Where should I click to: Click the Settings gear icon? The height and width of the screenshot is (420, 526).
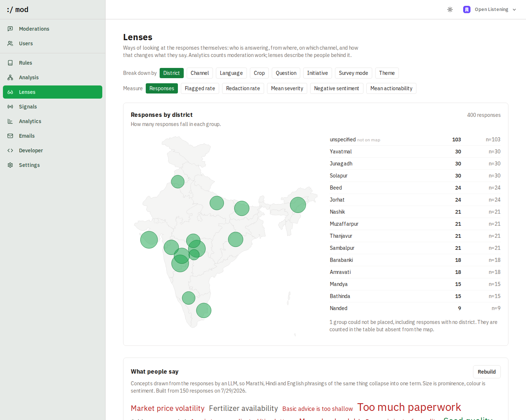tap(10, 165)
